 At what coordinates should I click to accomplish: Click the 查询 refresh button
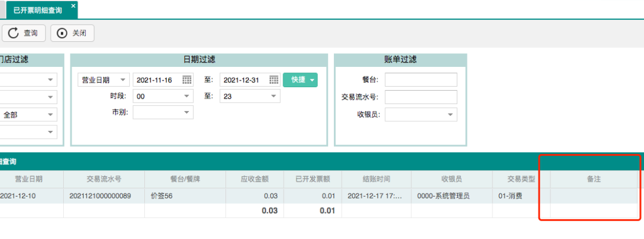click(x=24, y=33)
